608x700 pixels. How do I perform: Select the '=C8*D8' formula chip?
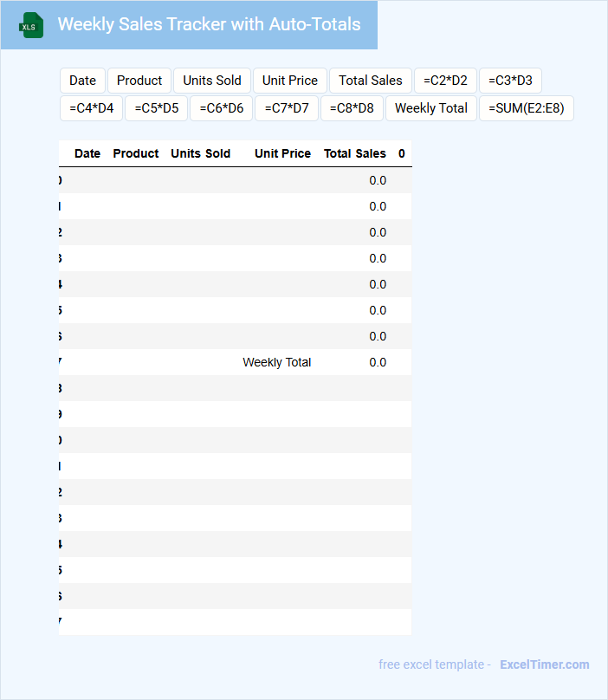click(x=352, y=108)
